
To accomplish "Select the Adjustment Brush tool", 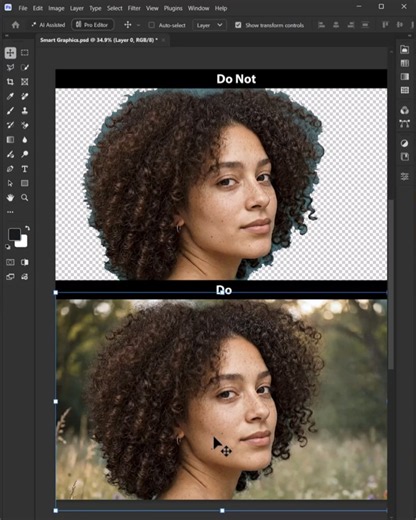I will coord(10,154).
